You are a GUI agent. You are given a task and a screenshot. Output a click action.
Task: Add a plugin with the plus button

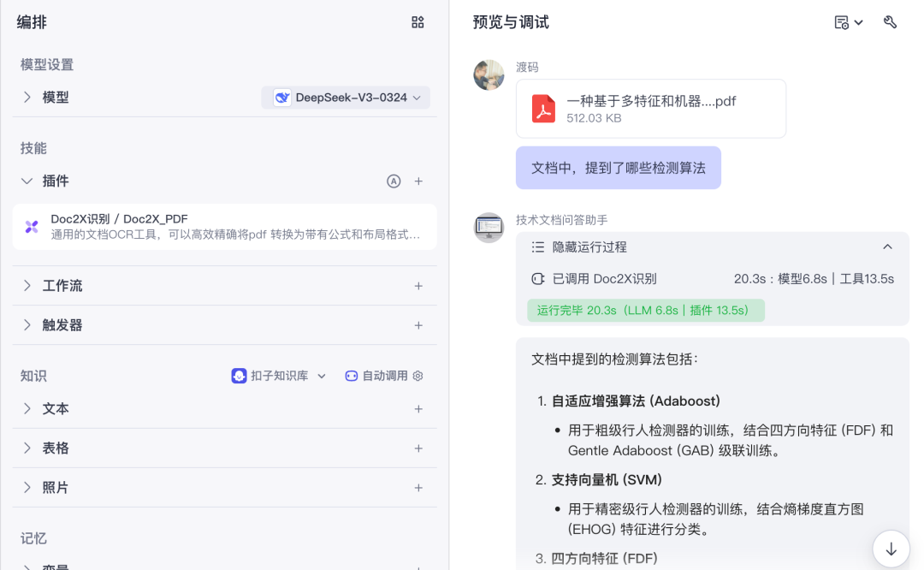click(x=418, y=181)
